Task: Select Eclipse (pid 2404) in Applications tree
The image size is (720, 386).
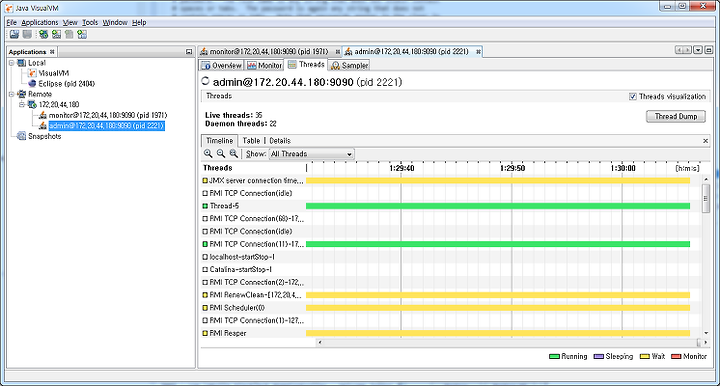Action: 67,84
